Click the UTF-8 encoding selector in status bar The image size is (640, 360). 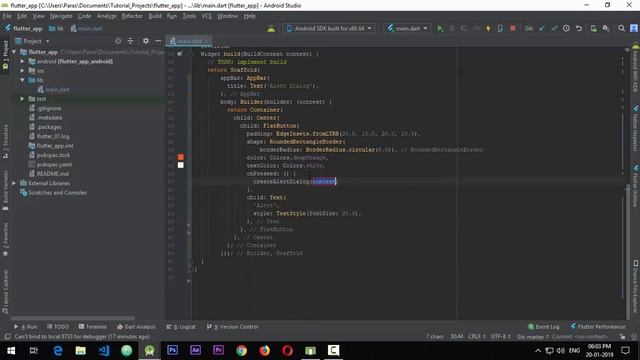point(500,337)
